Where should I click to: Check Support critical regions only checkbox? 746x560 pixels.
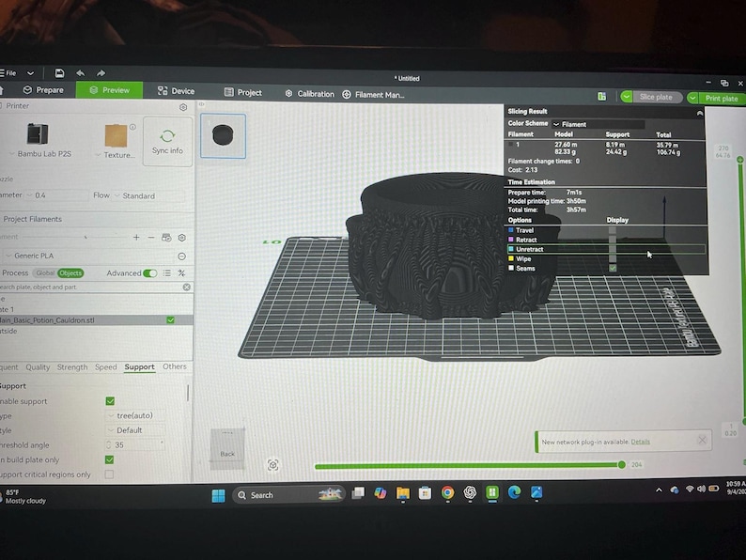coord(109,474)
